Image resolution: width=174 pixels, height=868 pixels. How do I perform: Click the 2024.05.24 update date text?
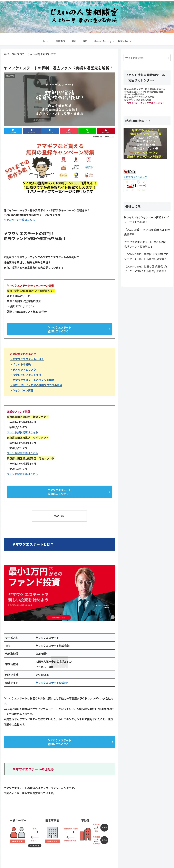coord(97,137)
